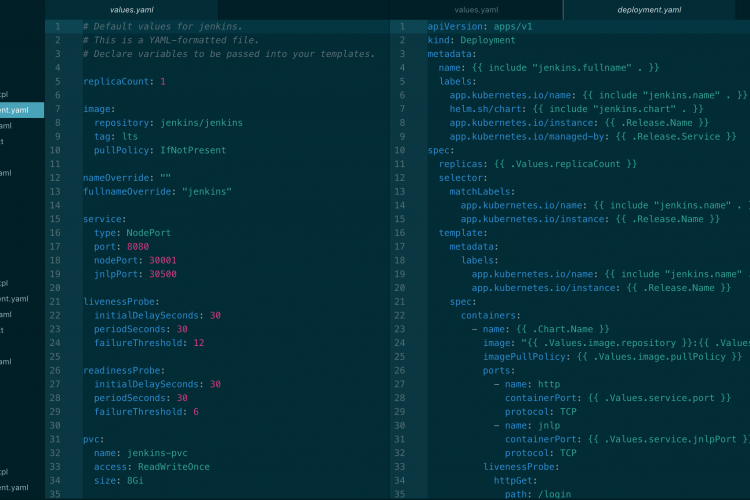The width and height of the screenshot is (750, 500).
Task: Click the comment '# Declare variables to be passed into your templates.'
Action: pos(229,54)
